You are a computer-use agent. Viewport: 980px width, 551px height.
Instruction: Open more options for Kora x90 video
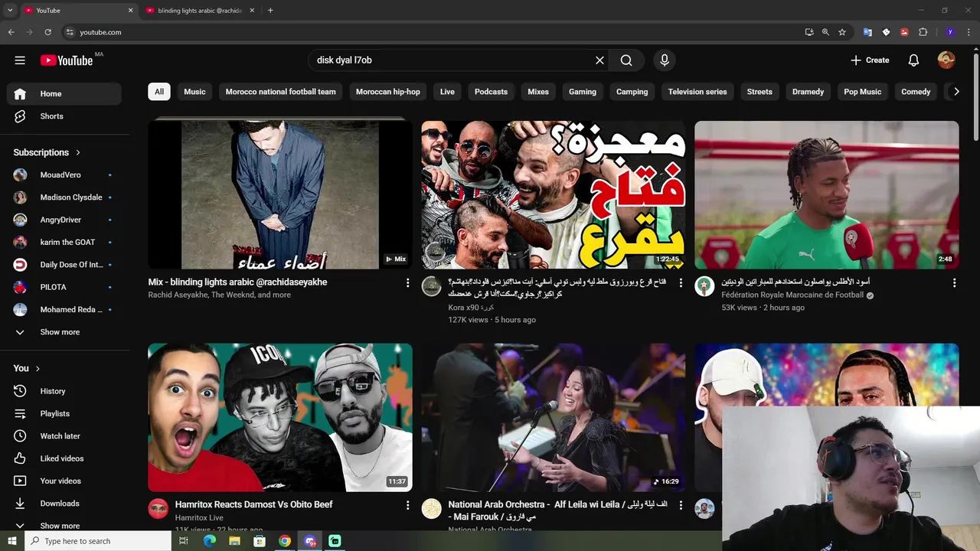(681, 283)
